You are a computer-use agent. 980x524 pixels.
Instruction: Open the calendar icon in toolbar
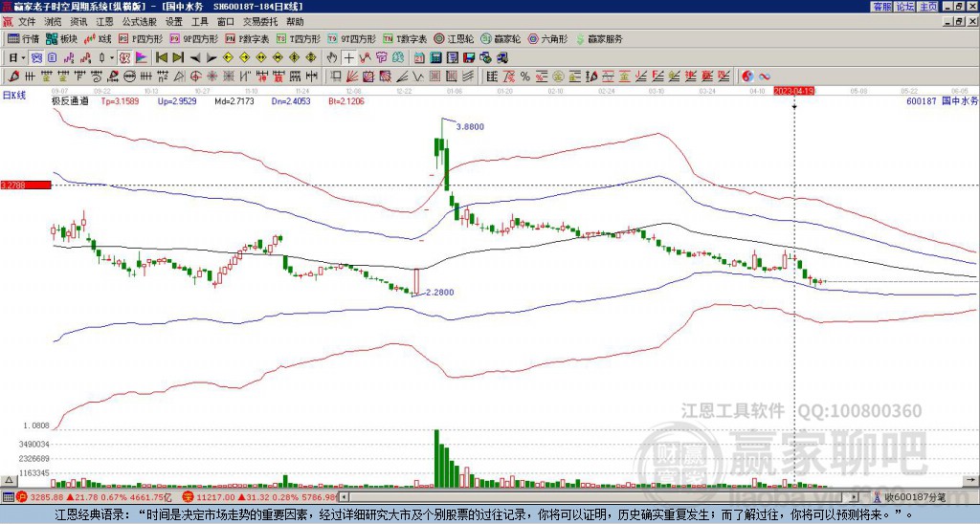[x=419, y=58]
